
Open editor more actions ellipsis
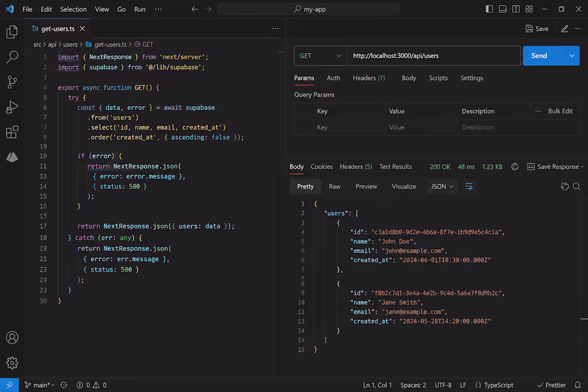(x=276, y=28)
